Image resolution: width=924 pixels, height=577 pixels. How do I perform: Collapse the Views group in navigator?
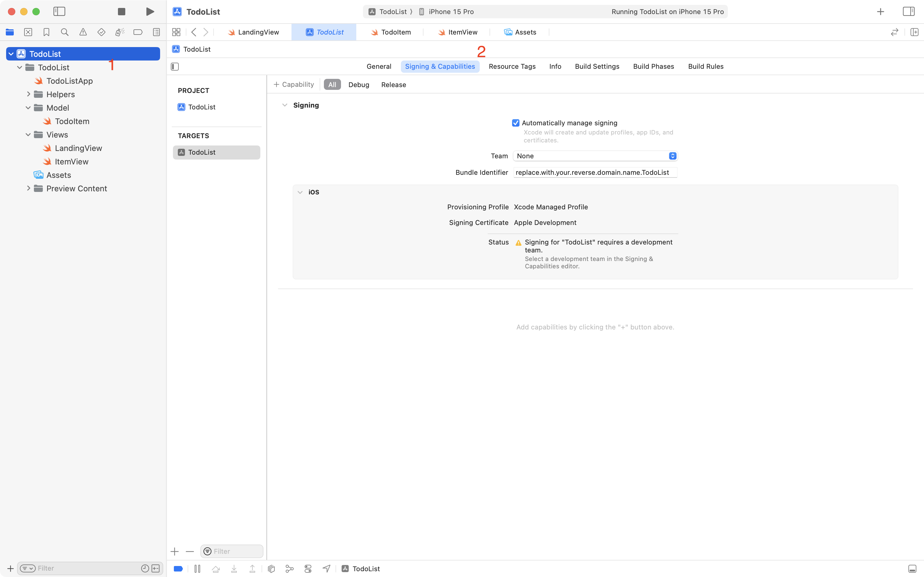[x=28, y=134]
